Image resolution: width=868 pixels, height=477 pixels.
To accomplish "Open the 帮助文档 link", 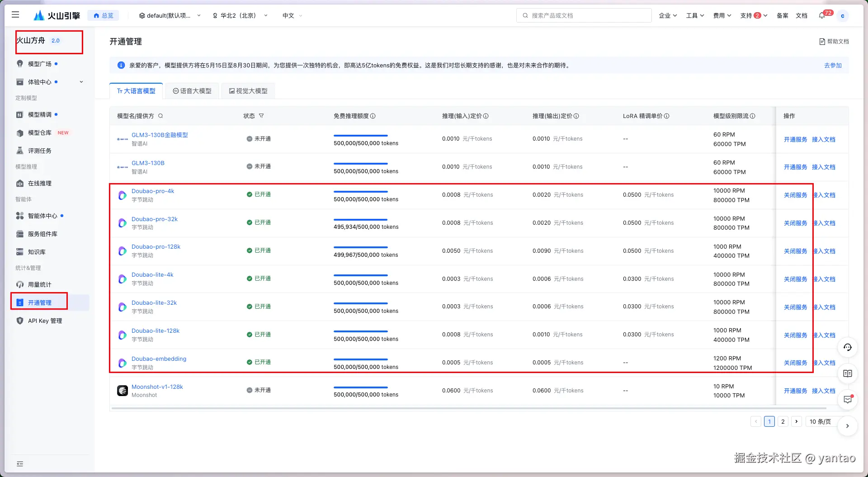I will 834,42.
